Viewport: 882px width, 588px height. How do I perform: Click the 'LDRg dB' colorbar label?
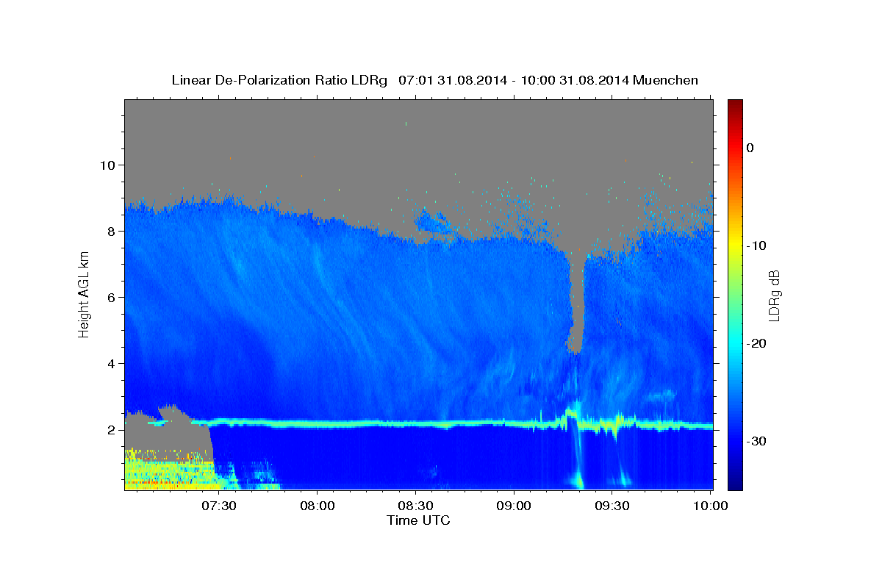pyautogui.click(x=774, y=295)
